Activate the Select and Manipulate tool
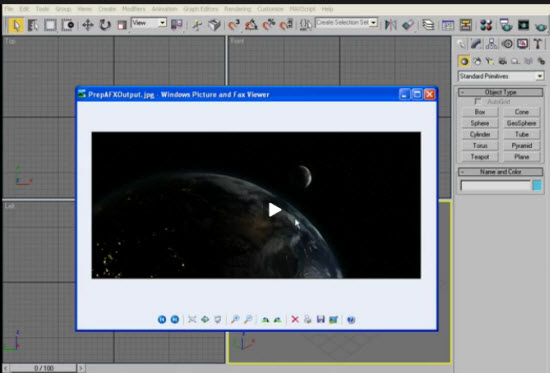The image size is (550, 373). pyautogui.click(x=197, y=25)
